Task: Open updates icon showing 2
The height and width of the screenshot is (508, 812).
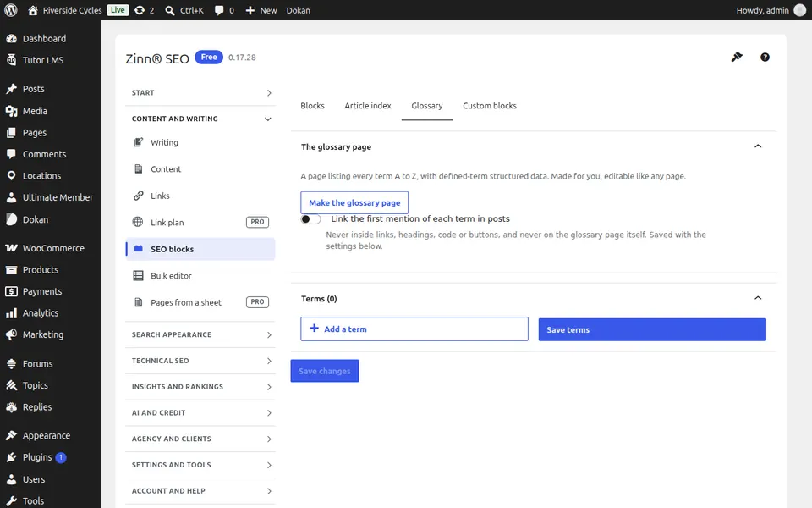Action: 144,10
